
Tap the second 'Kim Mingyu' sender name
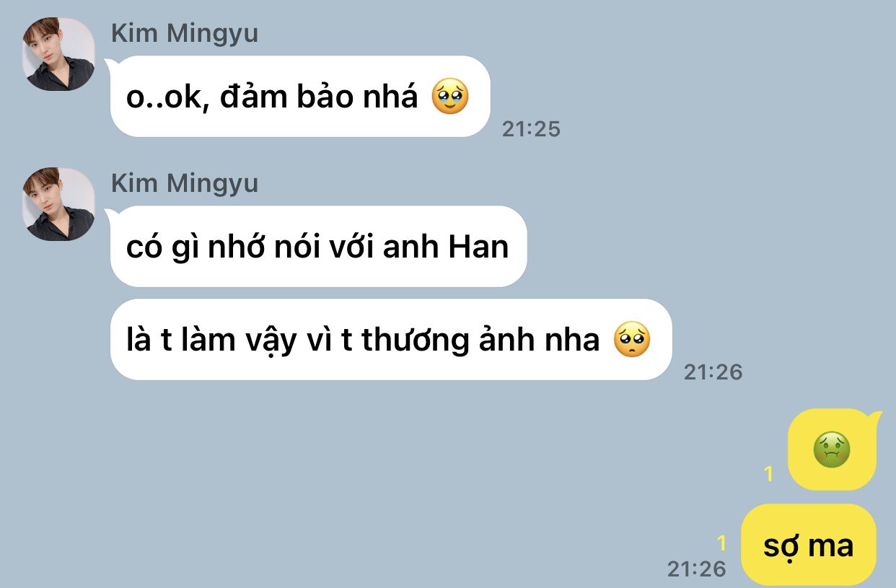coord(185,183)
